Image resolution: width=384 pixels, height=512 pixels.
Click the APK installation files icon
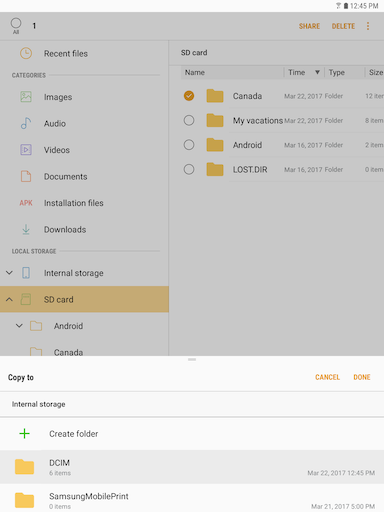pos(26,203)
